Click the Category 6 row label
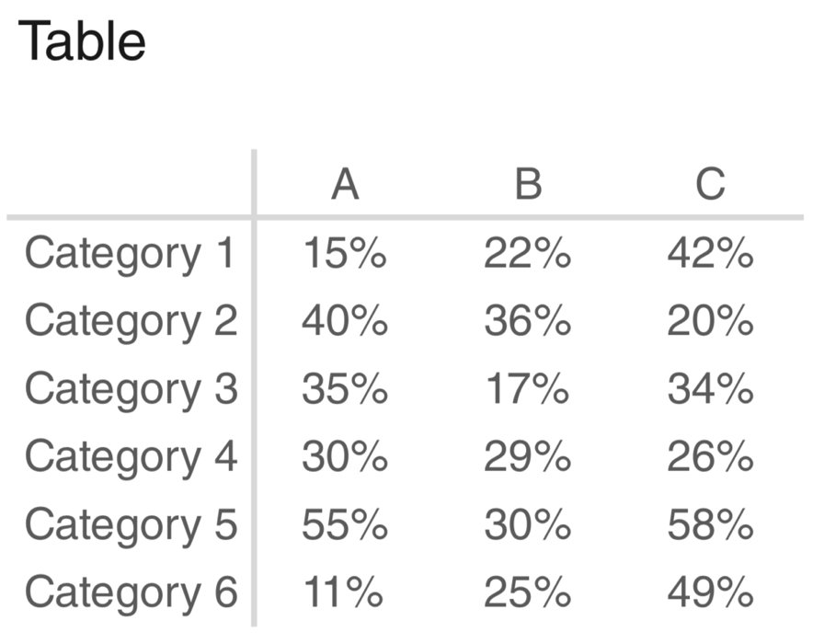824x644 pixels. coord(131,593)
